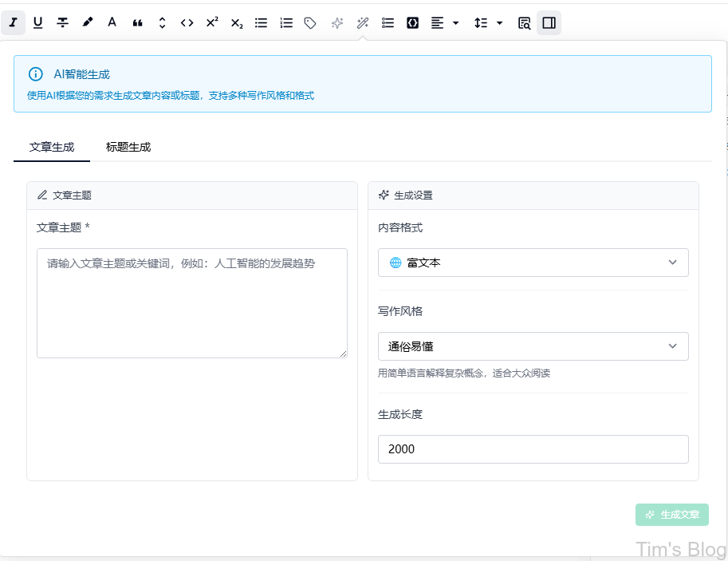Toggle the side panel icon in toolbar
The height and width of the screenshot is (561, 728).
click(549, 22)
